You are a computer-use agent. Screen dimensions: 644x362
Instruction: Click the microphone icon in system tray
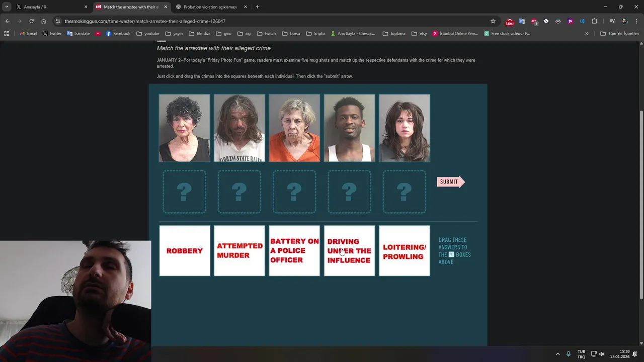click(569, 354)
